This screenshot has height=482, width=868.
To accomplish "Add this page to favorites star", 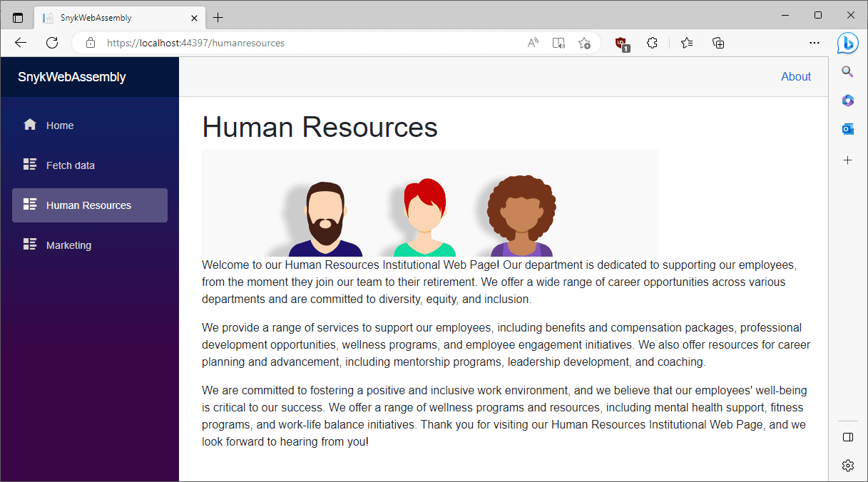I will coord(584,43).
